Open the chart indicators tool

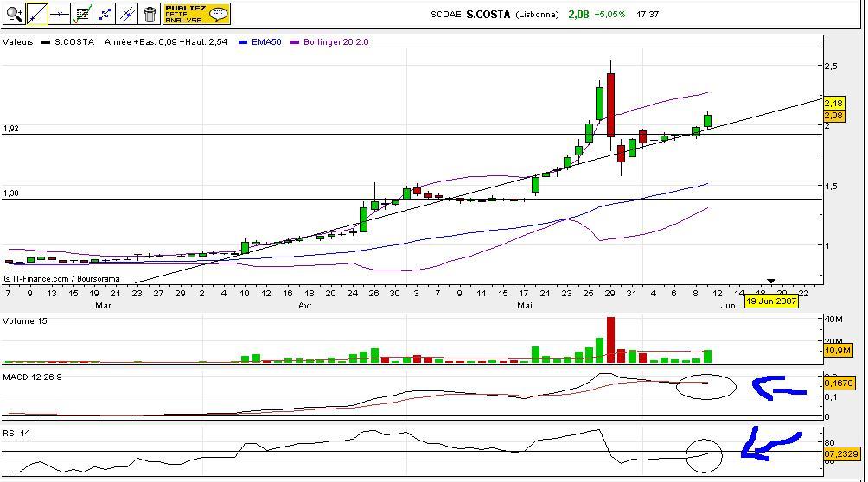pyautogui.click(x=82, y=14)
